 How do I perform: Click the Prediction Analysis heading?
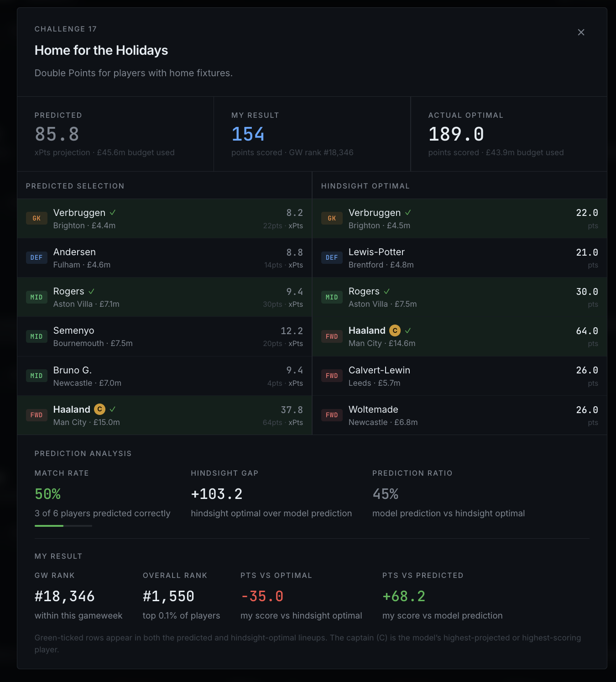(83, 454)
